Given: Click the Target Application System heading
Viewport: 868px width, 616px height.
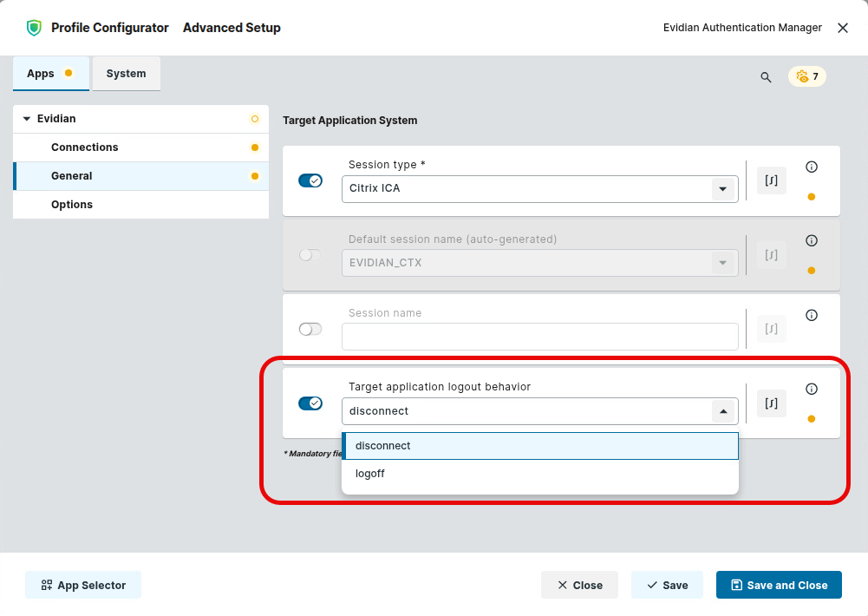Looking at the screenshot, I should [x=349, y=121].
